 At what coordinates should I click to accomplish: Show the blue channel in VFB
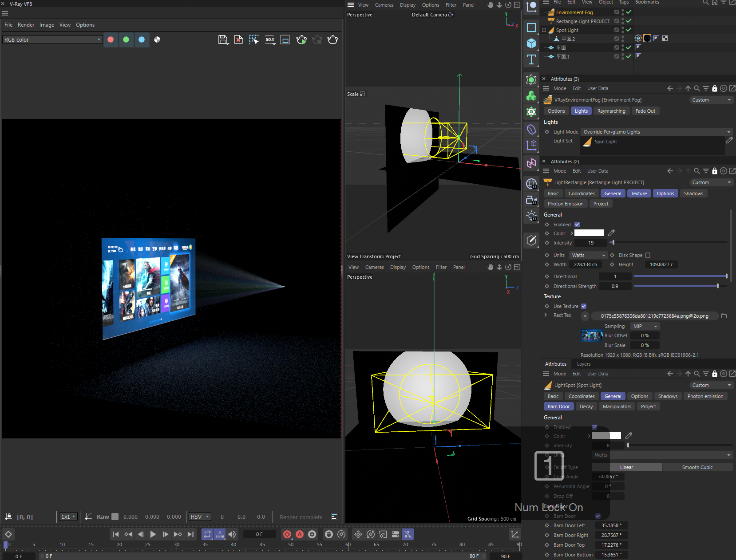pyautogui.click(x=142, y=39)
